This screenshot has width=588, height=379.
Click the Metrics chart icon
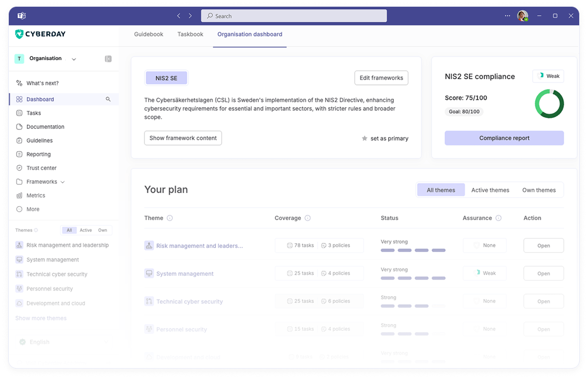(19, 196)
